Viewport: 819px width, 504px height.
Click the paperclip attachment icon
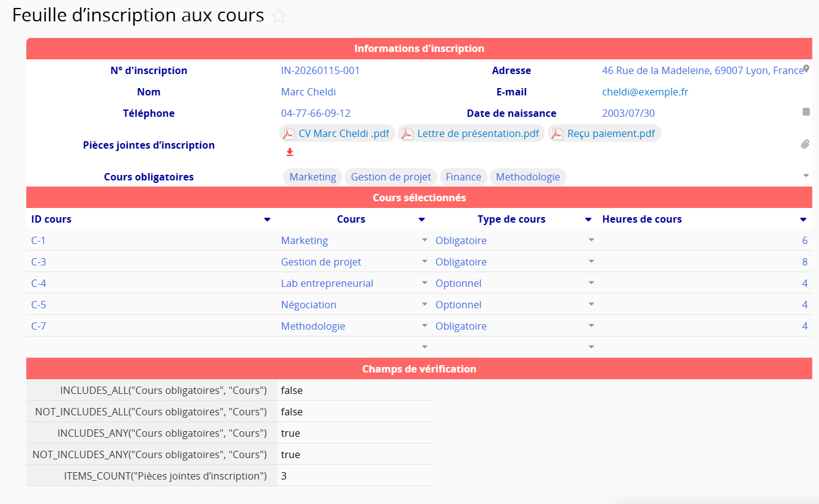coord(806,144)
